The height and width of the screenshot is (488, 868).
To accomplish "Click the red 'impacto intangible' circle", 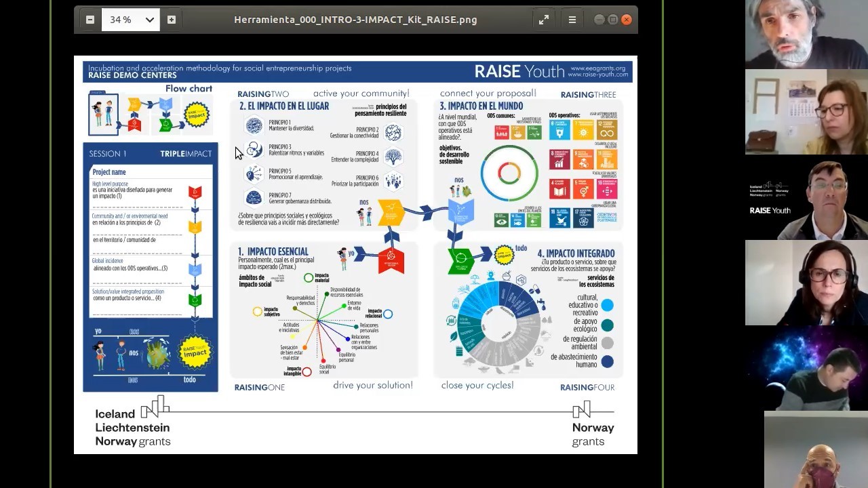I will (307, 371).
